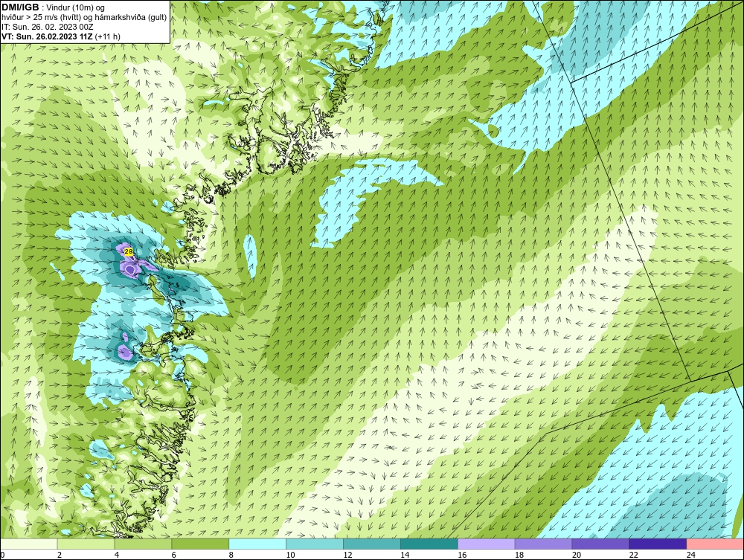Image resolution: width=744 pixels, height=560 pixels.
Task: Click the 8–10 m/s light cyan swatch
Action: (257, 544)
